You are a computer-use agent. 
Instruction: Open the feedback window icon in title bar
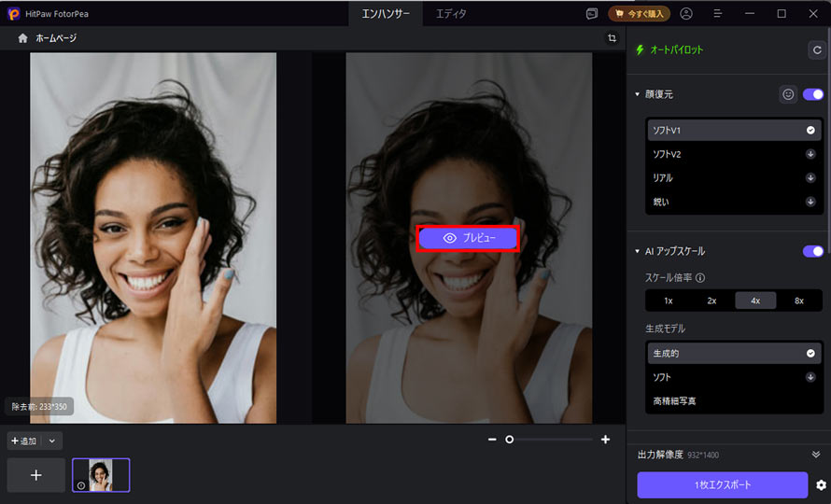pos(592,14)
